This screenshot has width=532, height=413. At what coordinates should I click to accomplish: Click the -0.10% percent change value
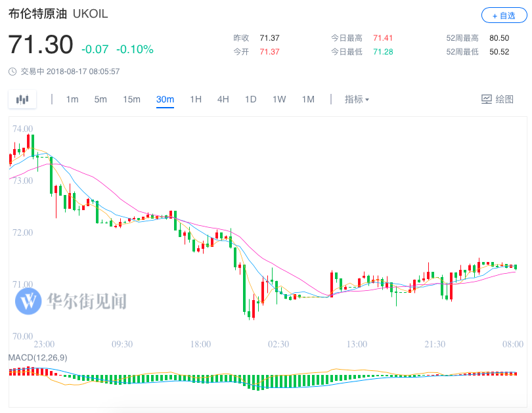tap(135, 49)
